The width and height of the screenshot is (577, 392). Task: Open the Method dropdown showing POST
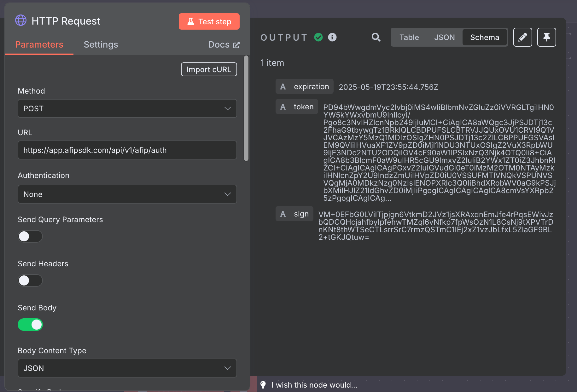coord(127,108)
